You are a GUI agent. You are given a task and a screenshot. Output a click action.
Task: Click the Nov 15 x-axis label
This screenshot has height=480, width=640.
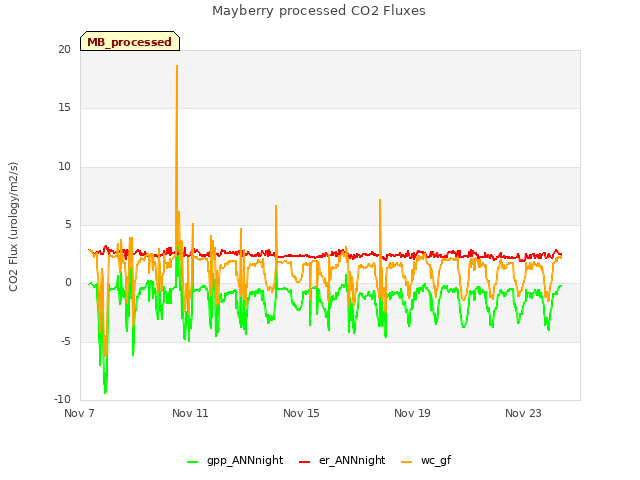301,413
